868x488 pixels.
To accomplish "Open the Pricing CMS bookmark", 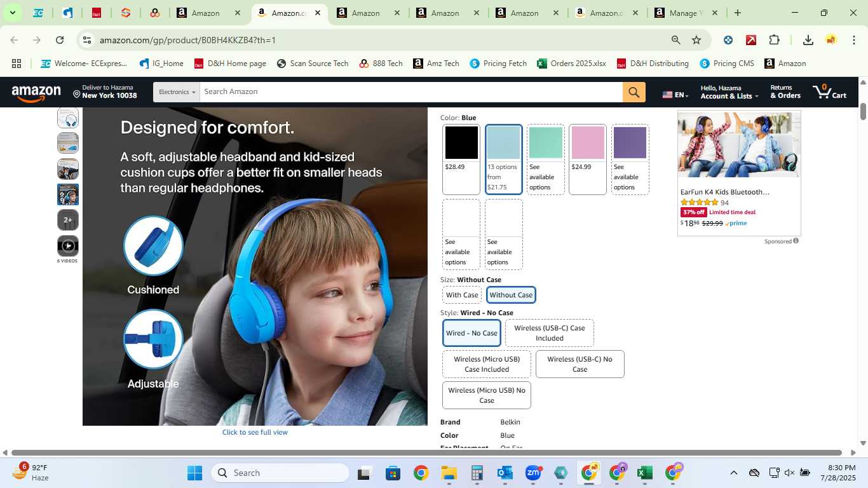I will (727, 64).
